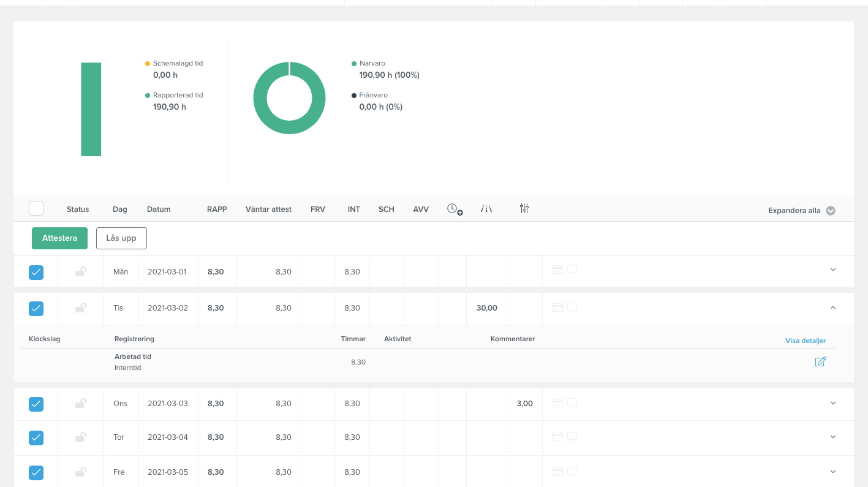
Task: Click the clock-plus overtime column icon
Action: pos(455,209)
